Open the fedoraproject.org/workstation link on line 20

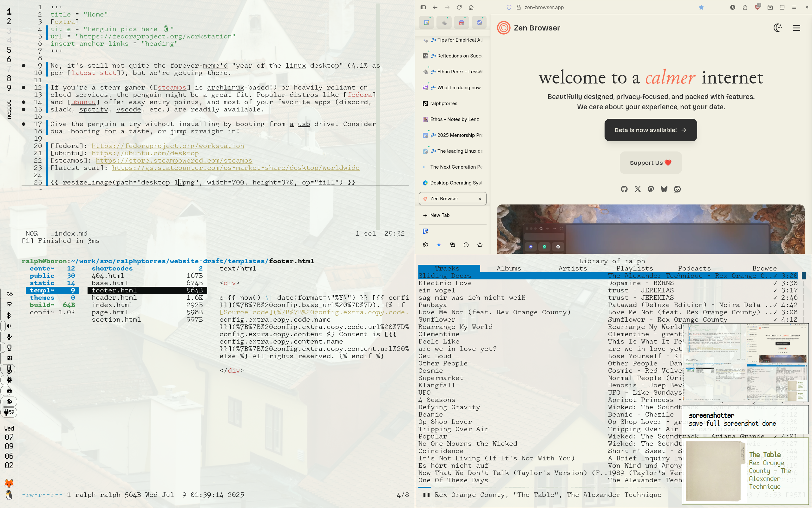coord(167,146)
